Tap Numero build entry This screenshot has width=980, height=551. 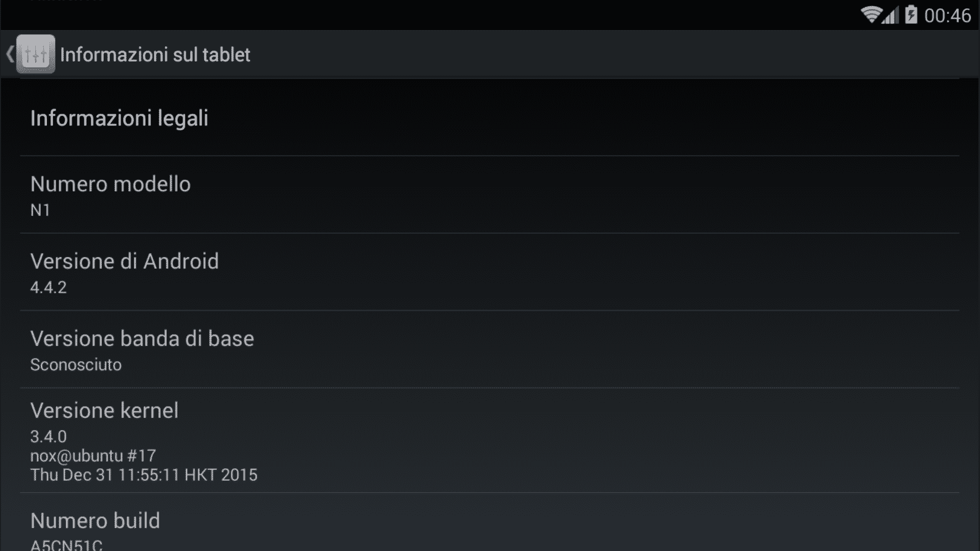pyautogui.click(x=490, y=522)
